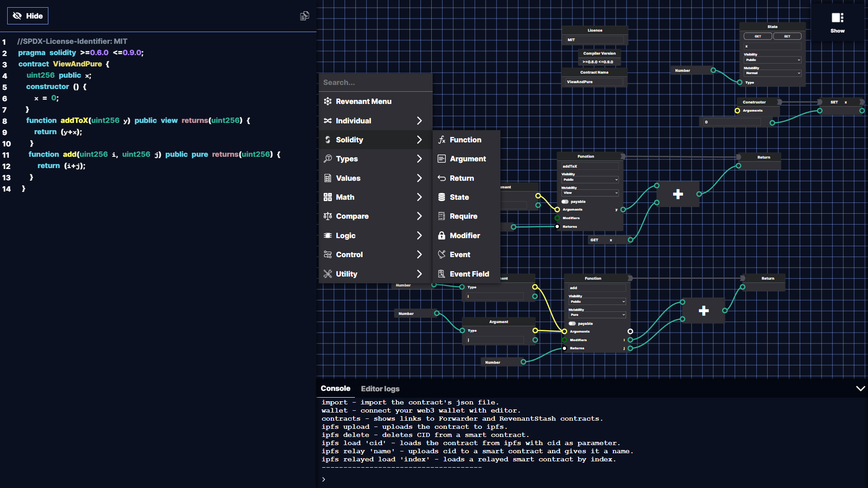Image resolution: width=868 pixels, height=488 pixels.
Task: Click the Revenant Menu gear entry
Action: [363, 101]
